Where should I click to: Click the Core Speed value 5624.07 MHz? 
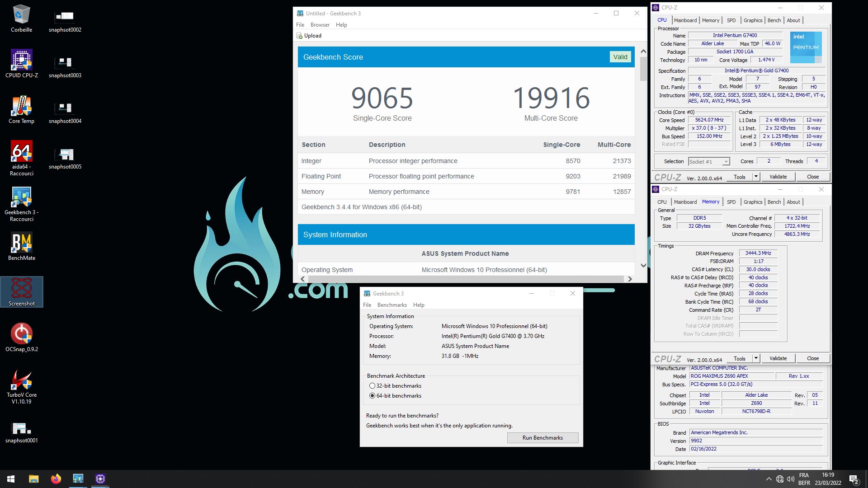[x=709, y=120]
